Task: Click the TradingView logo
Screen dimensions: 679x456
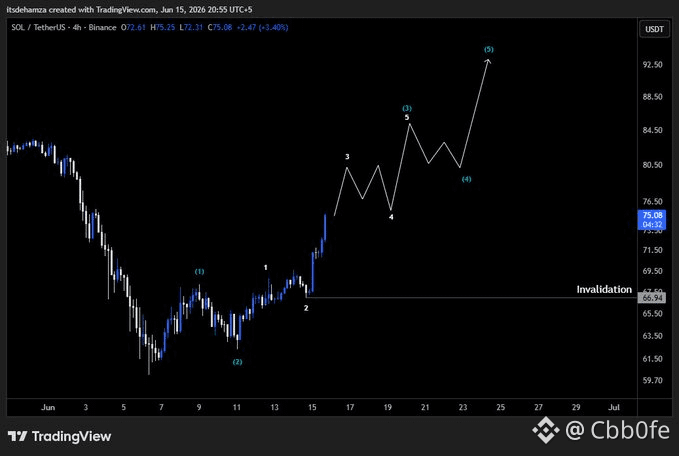Action: [x=59, y=436]
